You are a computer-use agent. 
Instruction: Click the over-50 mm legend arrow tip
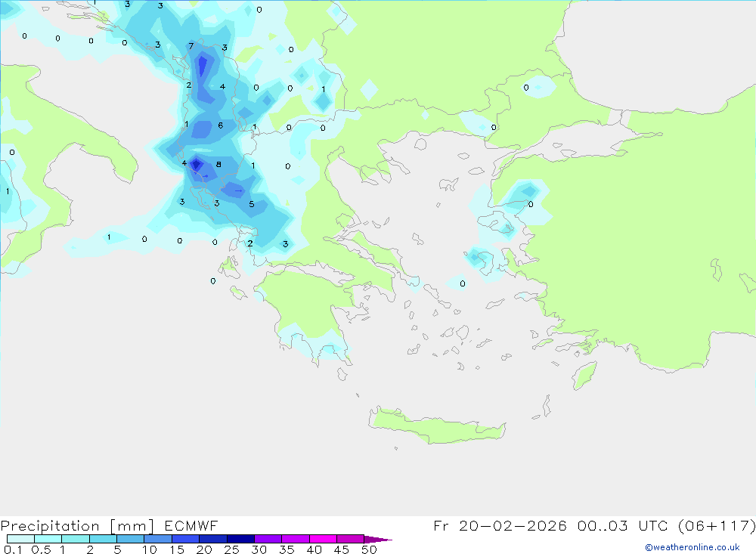coord(378,539)
